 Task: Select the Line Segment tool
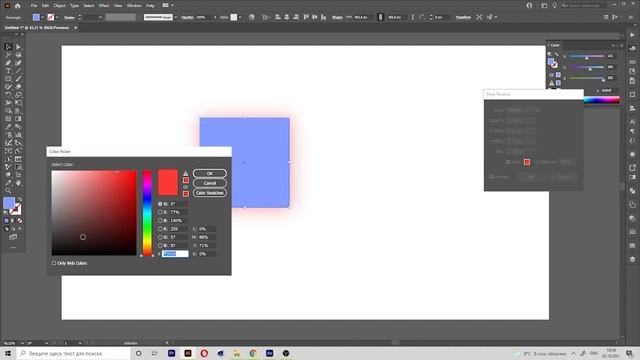coord(18,71)
